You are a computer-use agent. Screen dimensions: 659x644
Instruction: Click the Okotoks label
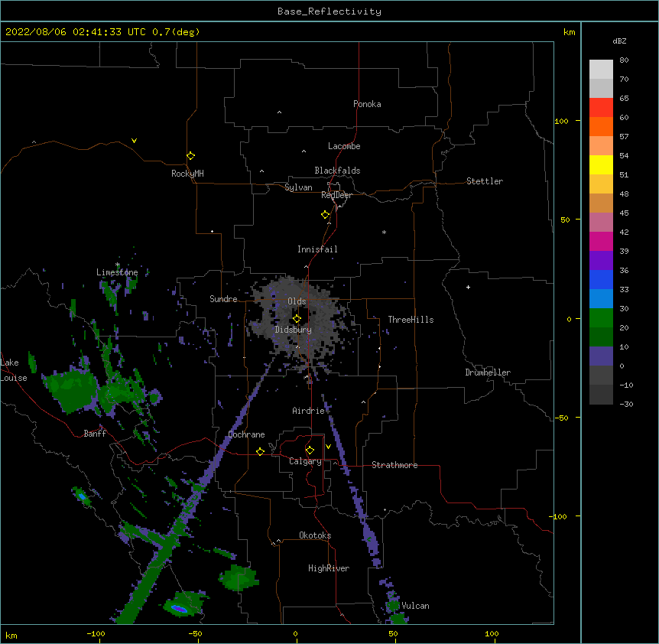point(315,535)
